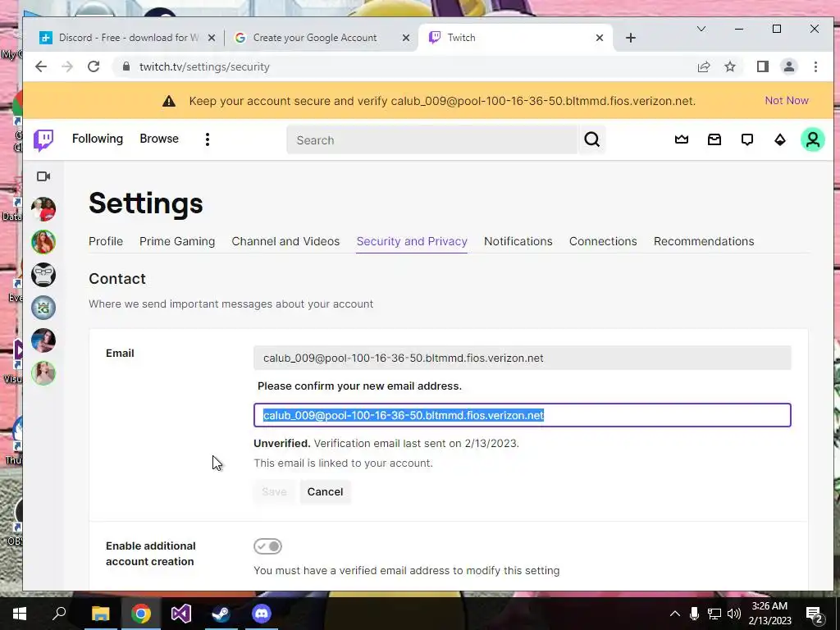Open the Profile settings tab
Image resolution: width=840 pixels, height=630 pixels.
pos(106,241)
